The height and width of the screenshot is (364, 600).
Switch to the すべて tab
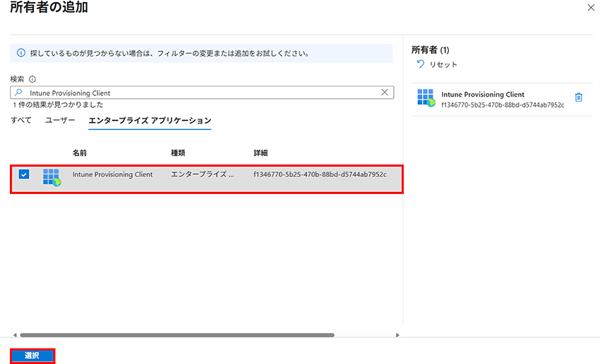tap(21, 120)
